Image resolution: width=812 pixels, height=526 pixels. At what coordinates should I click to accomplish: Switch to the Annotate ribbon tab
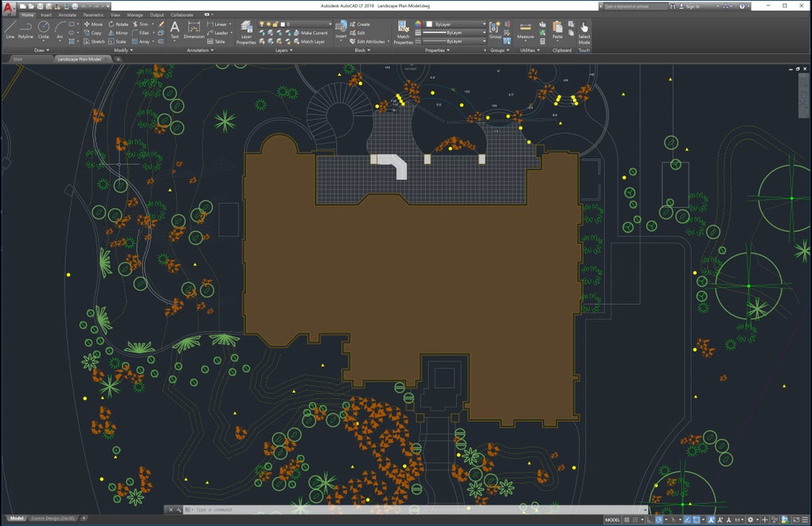pyautogui.click(x=68, y=15)
